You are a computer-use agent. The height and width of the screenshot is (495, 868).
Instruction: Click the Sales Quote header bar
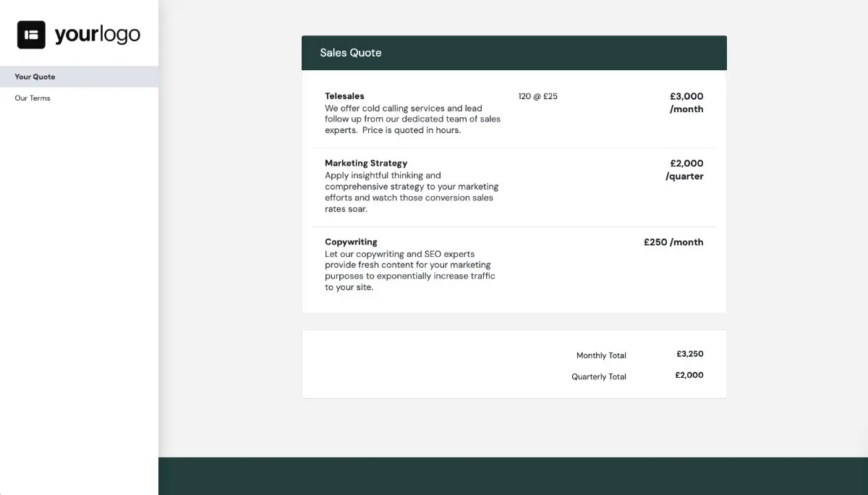514,52
